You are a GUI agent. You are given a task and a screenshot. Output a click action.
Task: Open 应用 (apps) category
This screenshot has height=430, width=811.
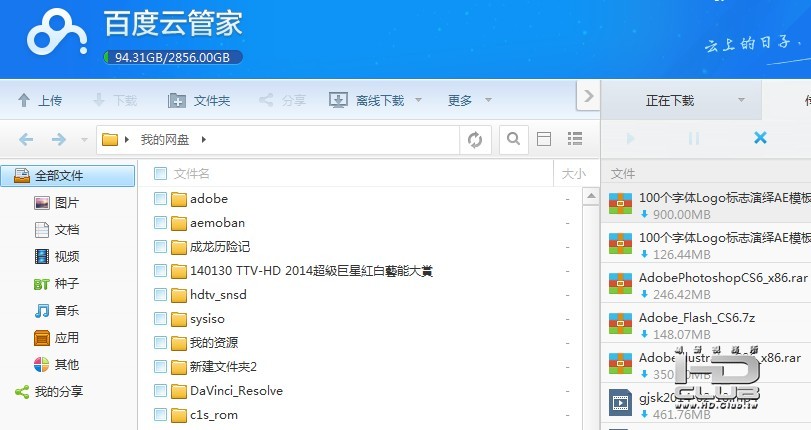(x=56, y=338)
